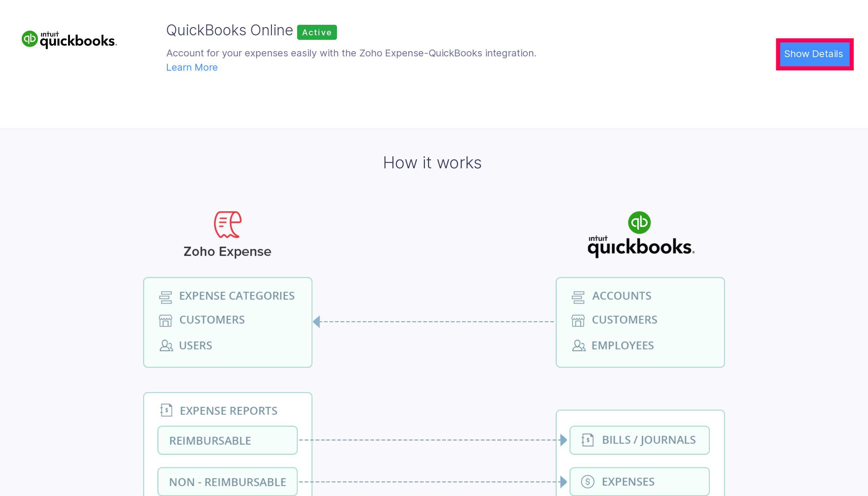The width and height of the screenshot is (868, 496).
Task: Click the Bills / Journals document icon
Action: [x=587, y=440]
